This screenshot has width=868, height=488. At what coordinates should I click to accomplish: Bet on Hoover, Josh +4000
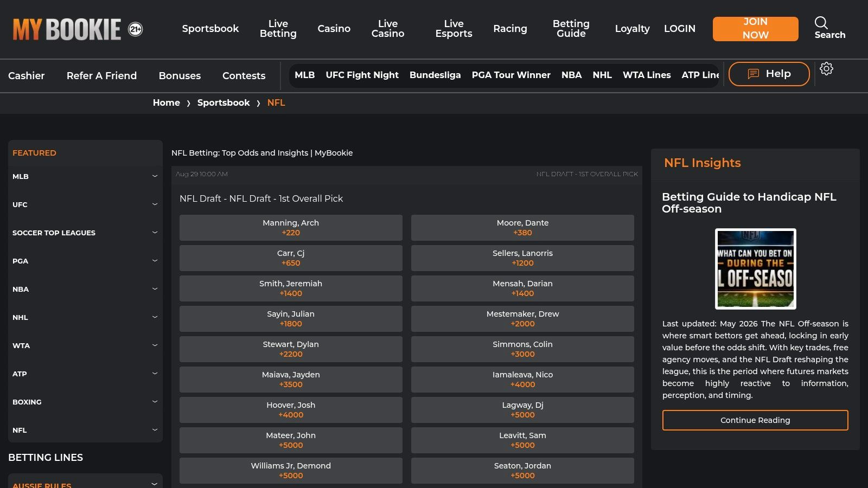coord(291,410)
